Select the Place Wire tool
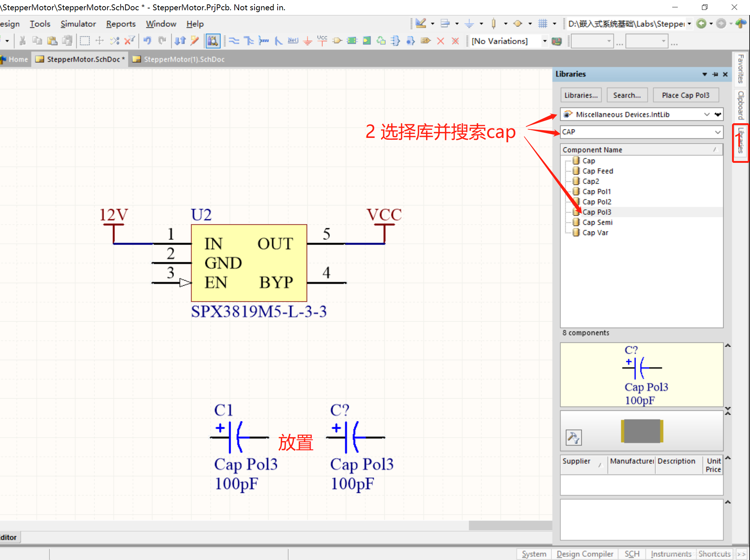 [234, 41]
